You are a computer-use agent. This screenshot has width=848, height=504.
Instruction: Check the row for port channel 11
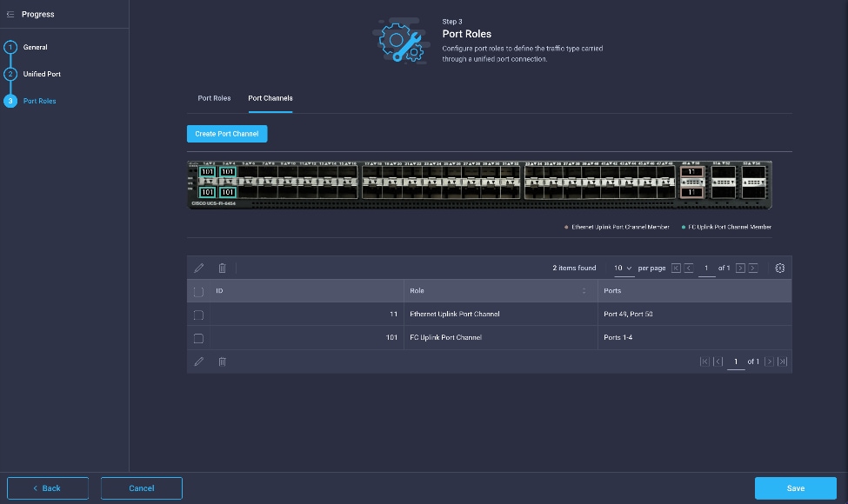pos(198,315)
